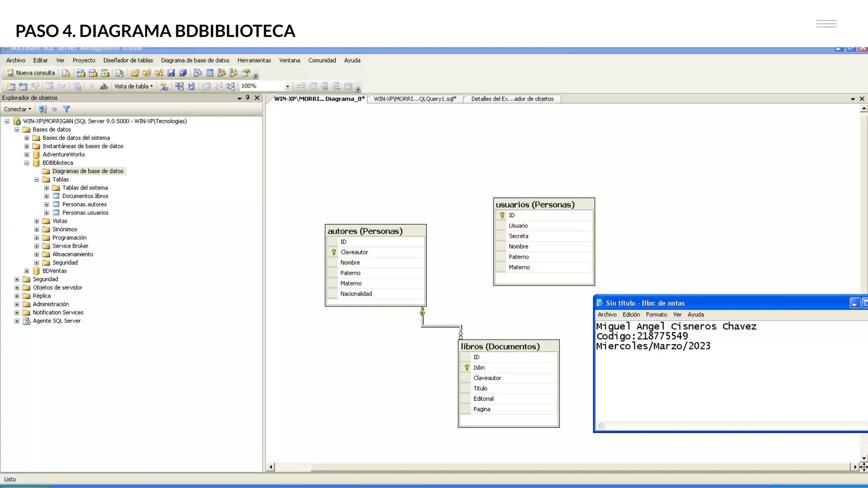This screenshot has height=488, width=868.
Task: Click the properties window toolbar icon
Action: point(245,73)
